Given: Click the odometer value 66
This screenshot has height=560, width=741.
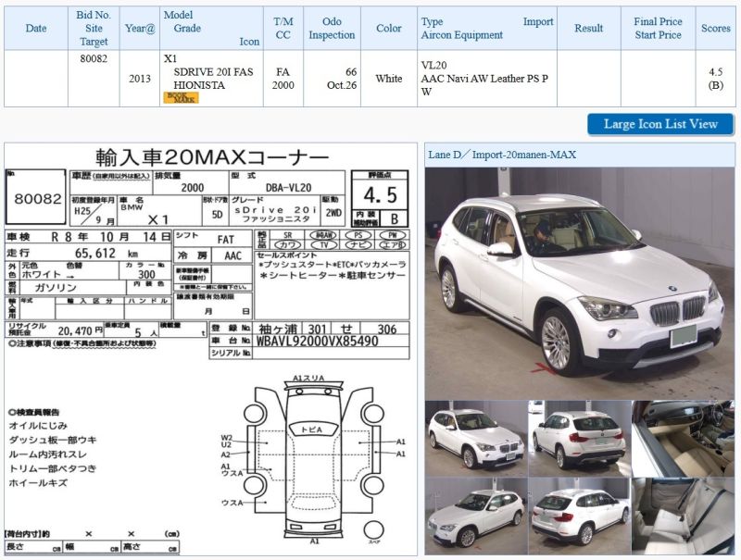Looking at the screenshot, I should (351, 72).
